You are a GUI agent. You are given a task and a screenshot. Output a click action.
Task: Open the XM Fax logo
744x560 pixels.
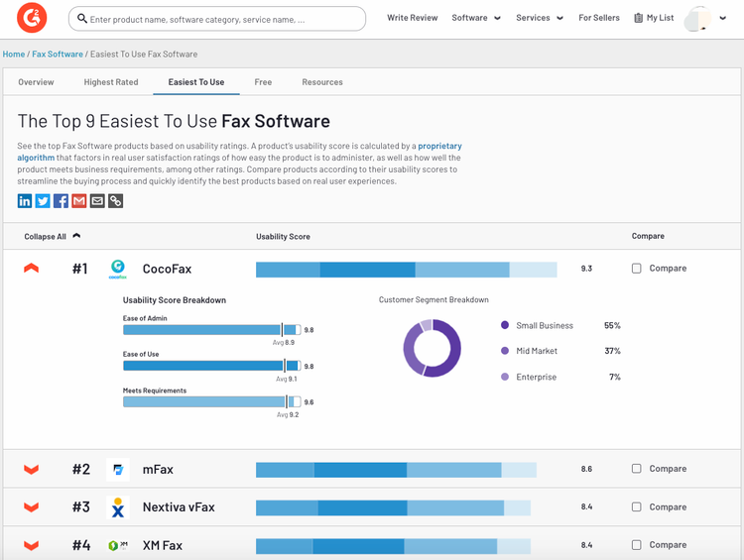pos(118,545)
